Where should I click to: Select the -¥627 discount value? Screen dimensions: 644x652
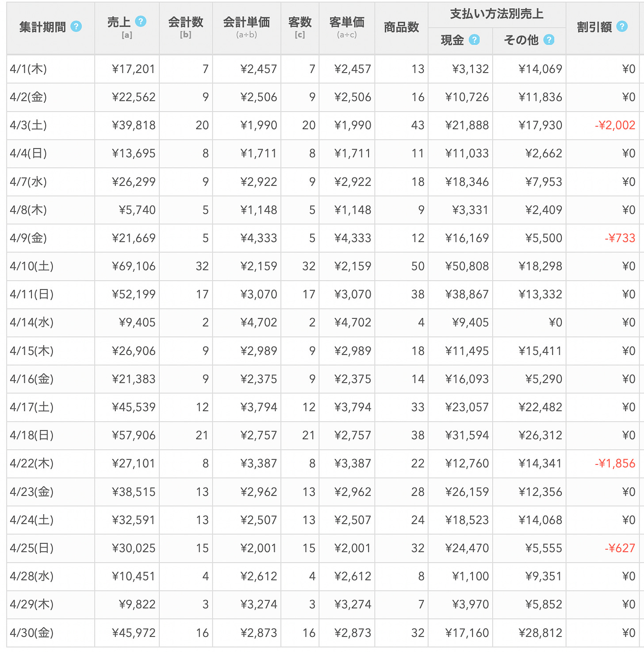620,548
